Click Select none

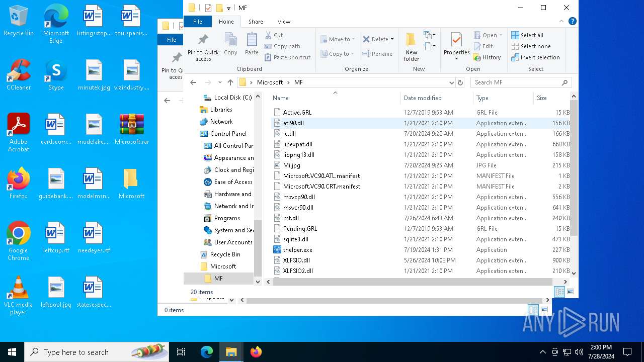click(x=531, y=46)
